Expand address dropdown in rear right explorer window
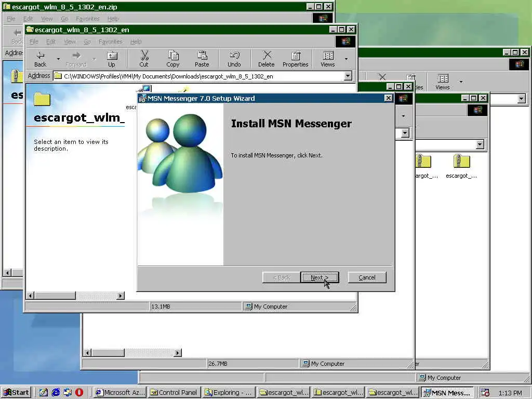The width and height of the screenshot is (532, 399). (x=522, y=99)
